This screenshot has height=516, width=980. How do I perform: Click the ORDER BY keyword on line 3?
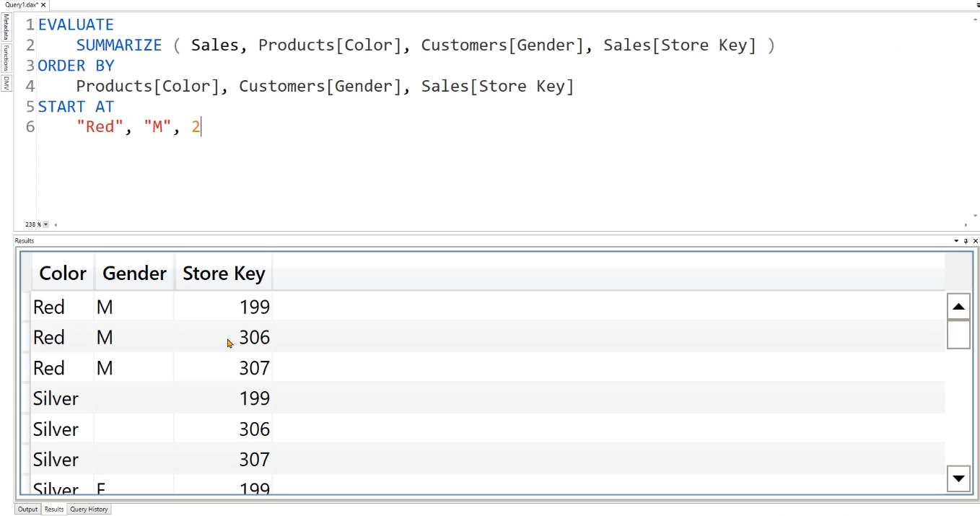(x=76, y=66)
